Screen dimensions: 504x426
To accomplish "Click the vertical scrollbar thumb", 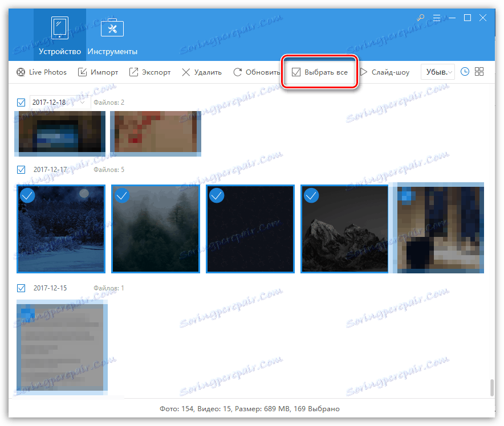I will 492,388.
